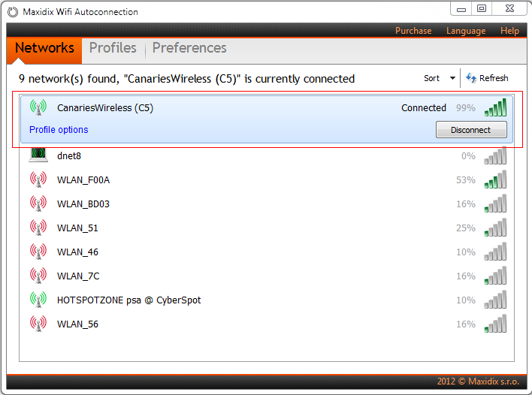
Task: Click the Connected status text
Action: (424, 108)
